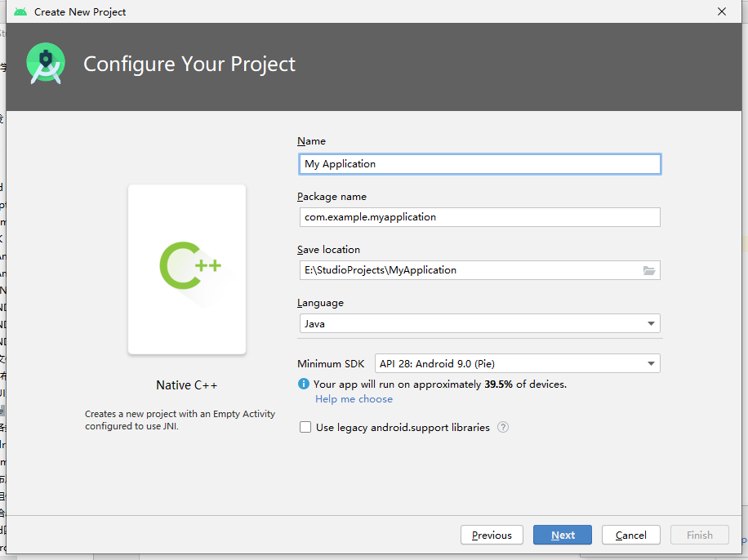Click the Android Studio logo in header
748x560 pixels.
coord(46,64)
